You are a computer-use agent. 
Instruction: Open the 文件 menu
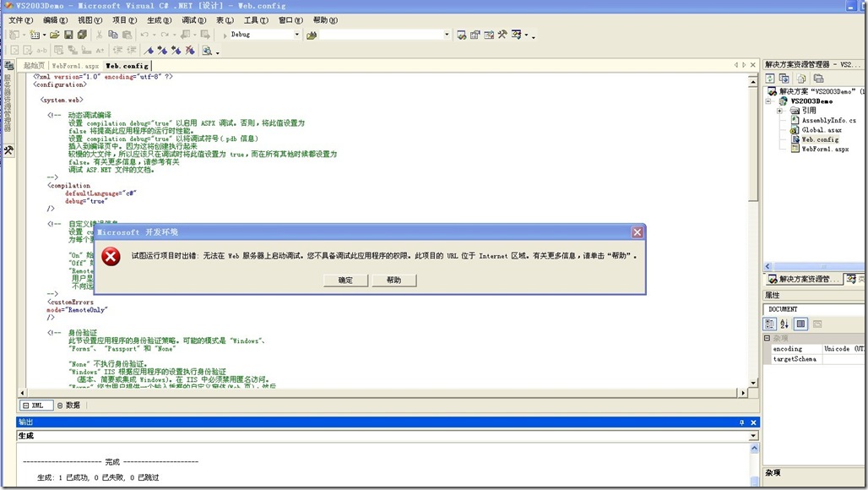point(20,20)
